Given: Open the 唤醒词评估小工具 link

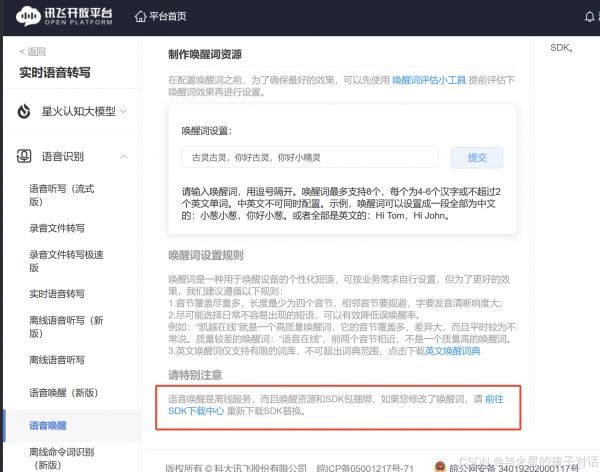Looking at the screenshot, I should pos(429,80).
